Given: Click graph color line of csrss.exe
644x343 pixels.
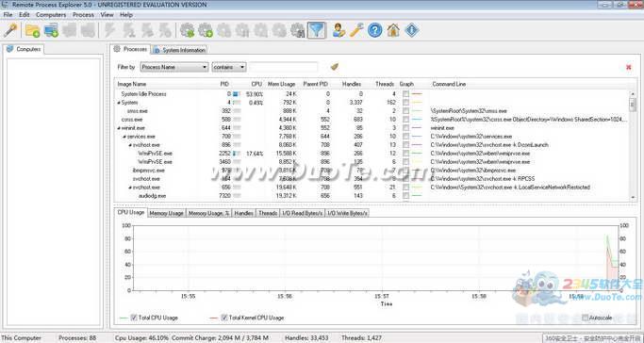Looking at the screenshot, I should (417, 120).
